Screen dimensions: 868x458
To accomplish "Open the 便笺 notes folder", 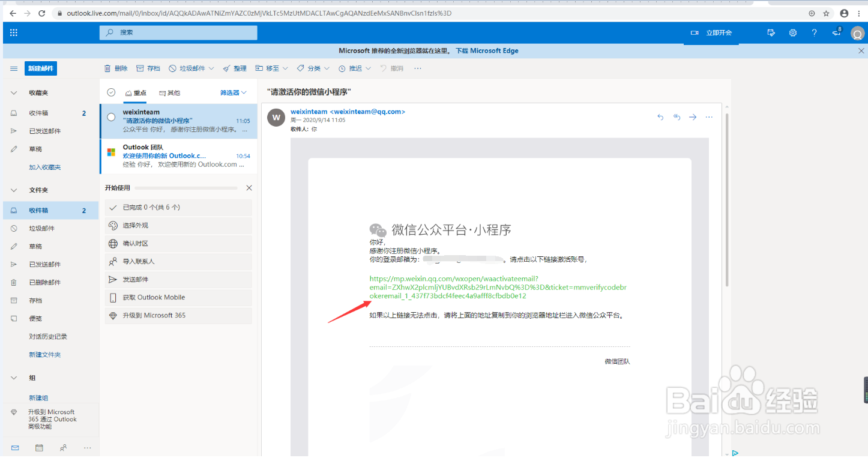I will pyautogui.click(x=50, y=318).
